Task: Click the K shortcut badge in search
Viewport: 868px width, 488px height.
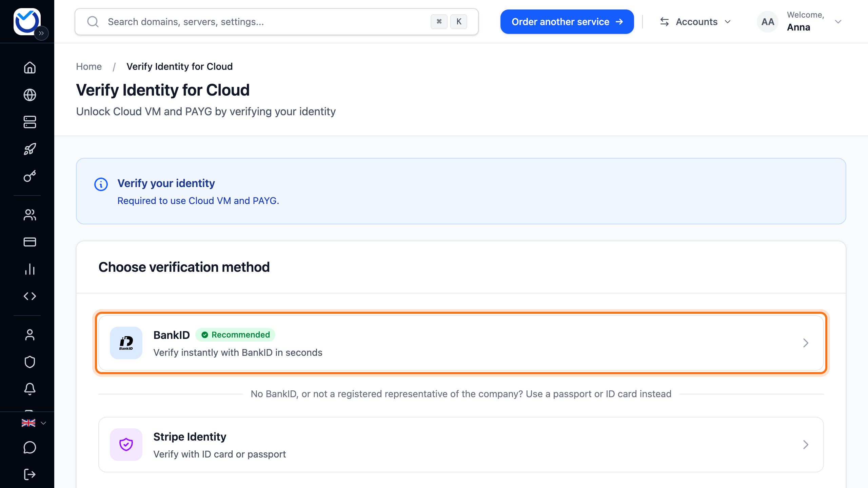Action: [459, 22]
